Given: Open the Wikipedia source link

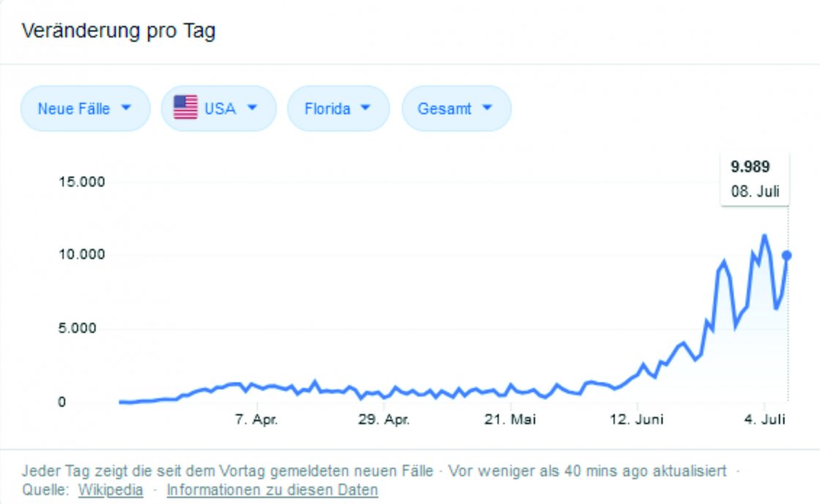Looking at the screenshot, I should pyautogui.click(x=111, y=490).
